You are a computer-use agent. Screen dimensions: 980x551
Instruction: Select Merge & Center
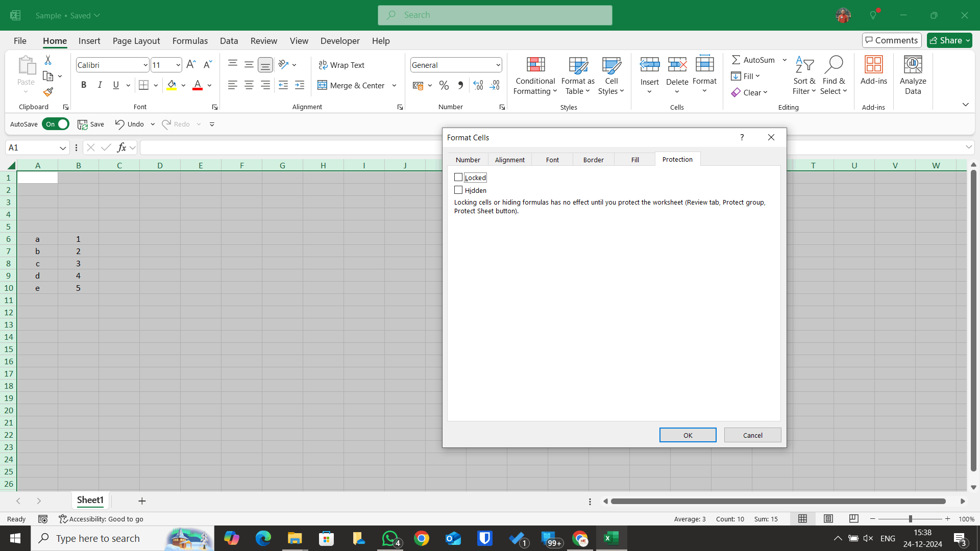point(351,85)
